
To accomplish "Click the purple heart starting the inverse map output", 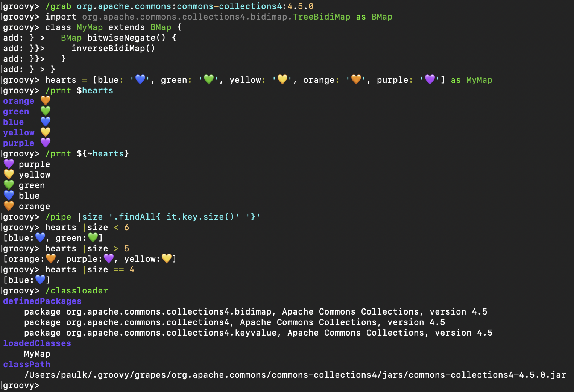I will [x=9, y=164].
